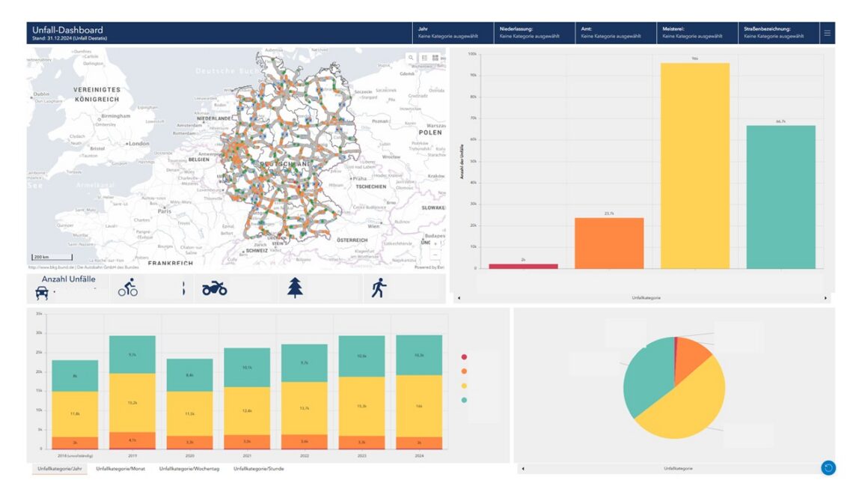Click the VEREINIGTES KÖNIGREICH map label

tap(97, 94)
